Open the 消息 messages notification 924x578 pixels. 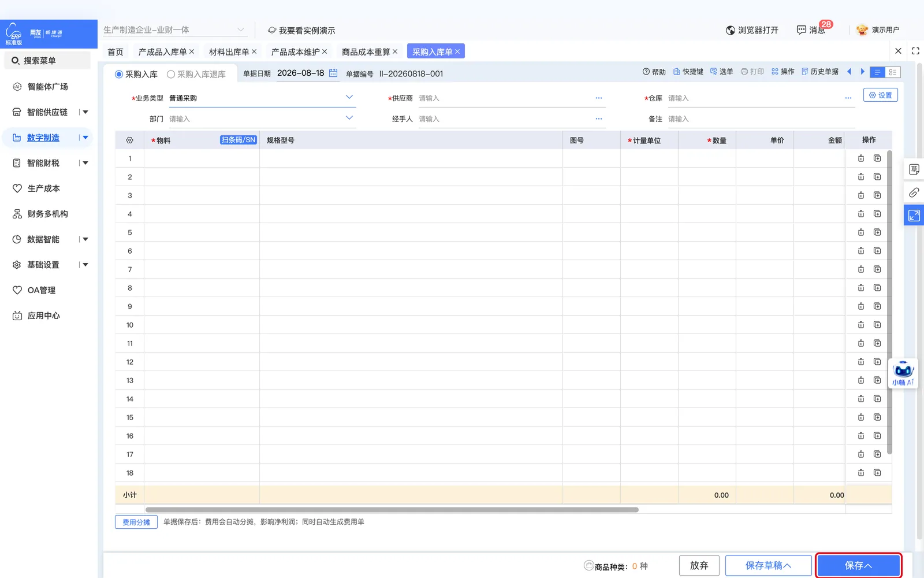(x=811, y=30)
